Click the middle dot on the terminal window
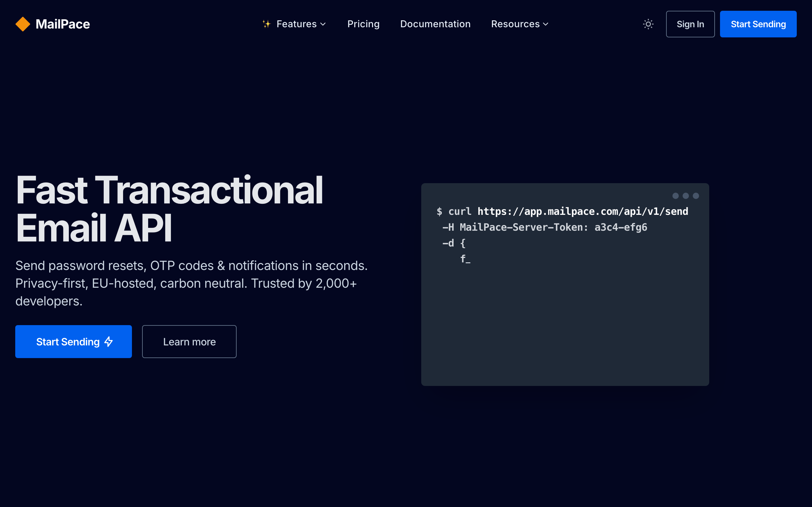Screen dimensions: 812x507 coord(685,196)
